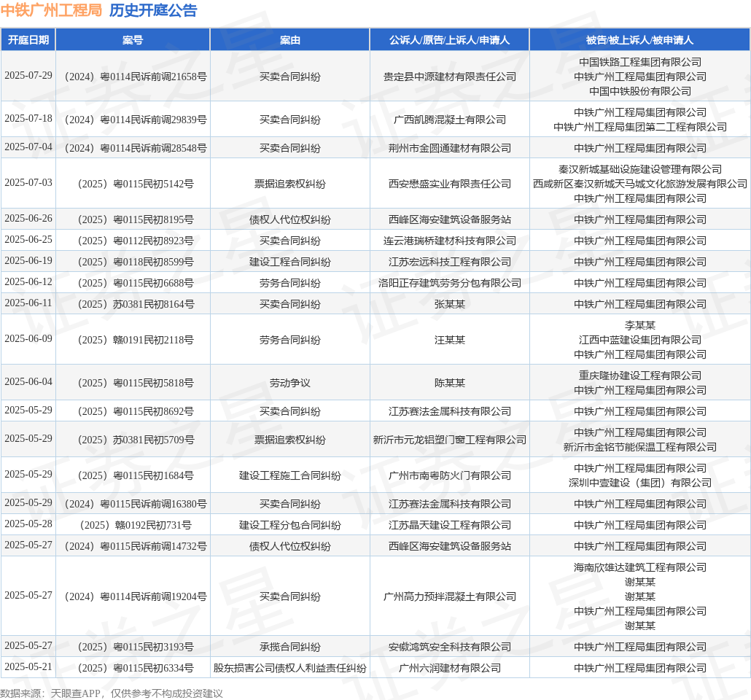Screen dimensions: 751x700
Task: Click date cell 2025-06-26
Action: tap(28, 219)
